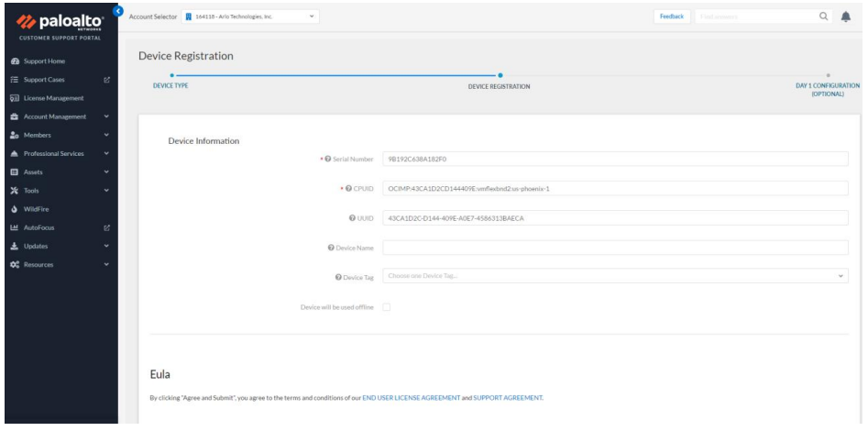Open the Account Selector dropdown

[x=250, y=17]
